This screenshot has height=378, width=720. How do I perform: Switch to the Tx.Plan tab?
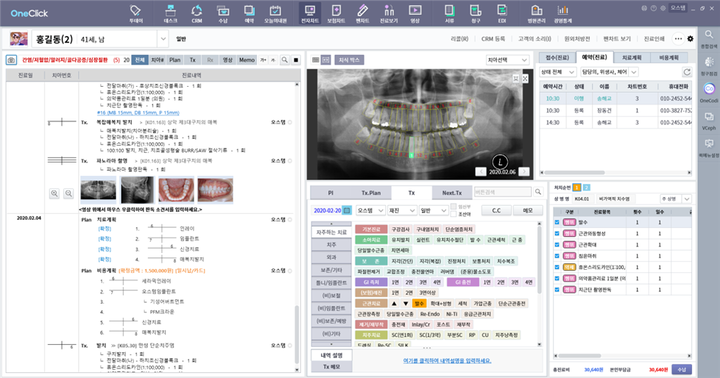click(x=371, y=193)
